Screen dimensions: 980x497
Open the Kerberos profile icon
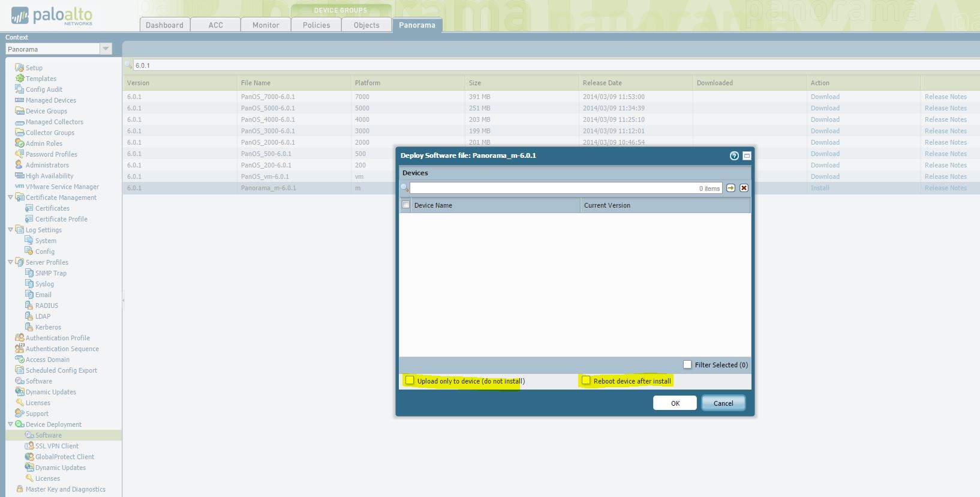(29, 327)
